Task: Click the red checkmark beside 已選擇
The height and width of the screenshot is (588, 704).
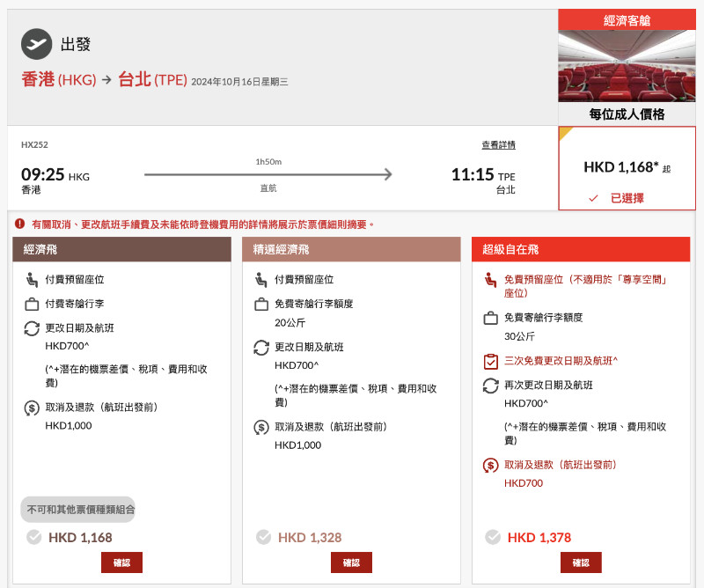Action: tap(593, 198)
